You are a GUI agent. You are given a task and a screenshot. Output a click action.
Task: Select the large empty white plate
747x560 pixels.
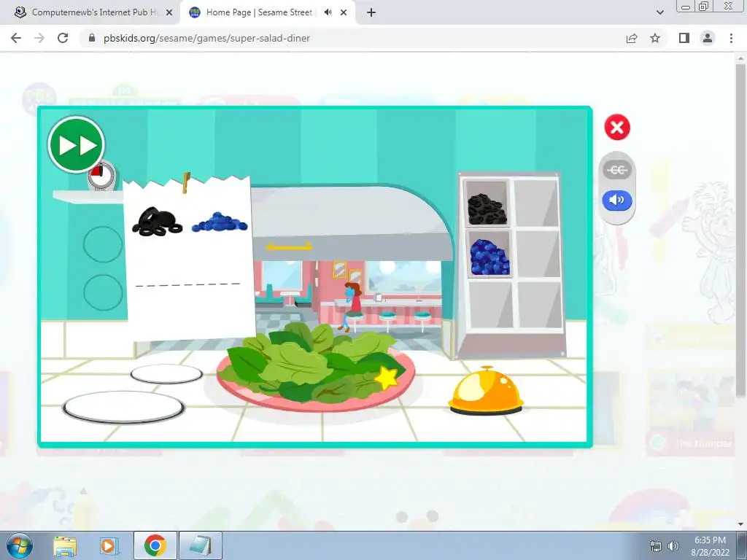coord(123,407)
